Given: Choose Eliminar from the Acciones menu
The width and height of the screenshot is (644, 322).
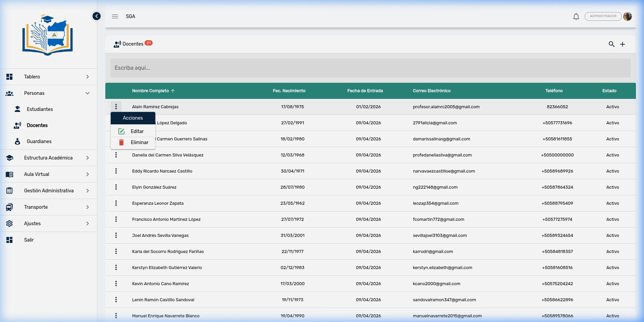Looking at the screenshot, I should (139, 142).
